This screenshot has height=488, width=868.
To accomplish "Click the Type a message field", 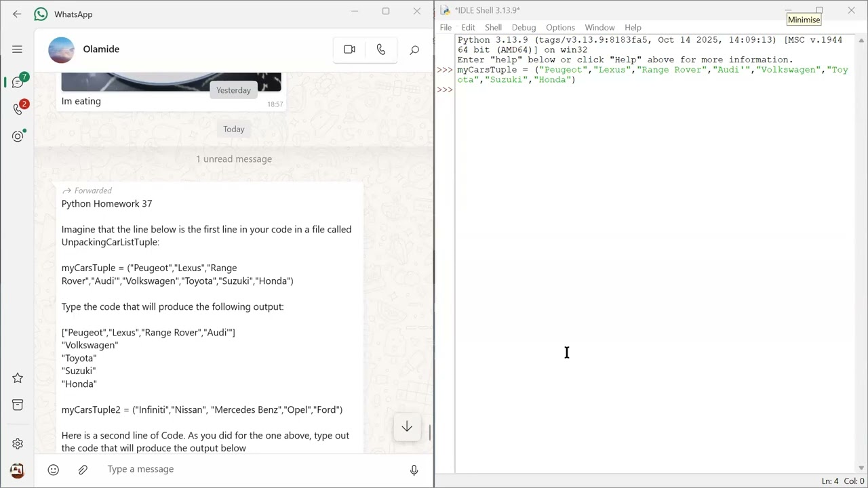I will (x=251, y=469).
